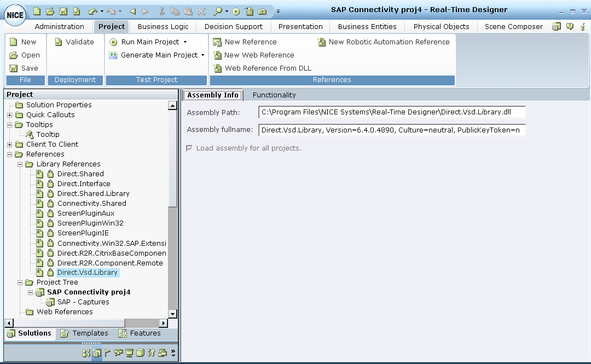Collapse the References tree node

point(10,154)
